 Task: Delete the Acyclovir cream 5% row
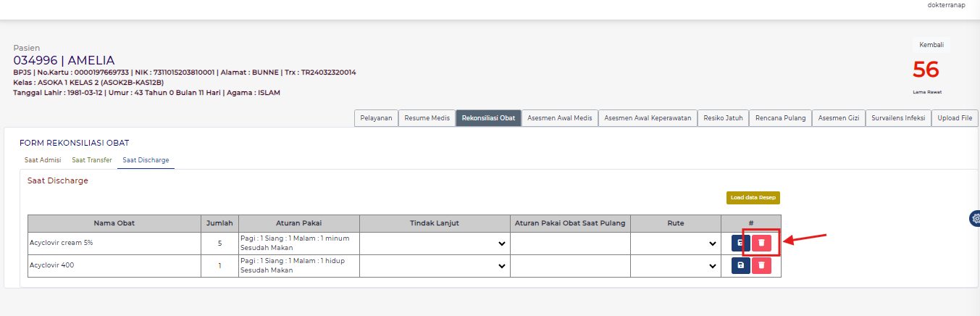point(761,244)
